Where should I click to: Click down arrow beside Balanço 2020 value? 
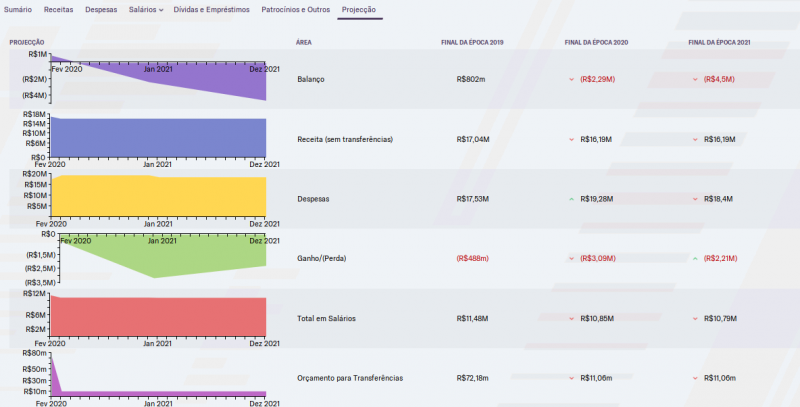[571, 79]
